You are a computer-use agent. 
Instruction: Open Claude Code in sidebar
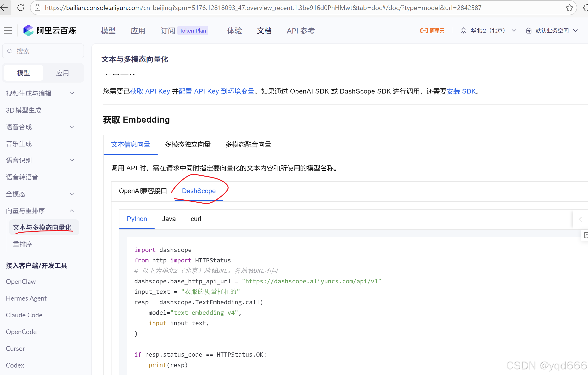point(24,315)
